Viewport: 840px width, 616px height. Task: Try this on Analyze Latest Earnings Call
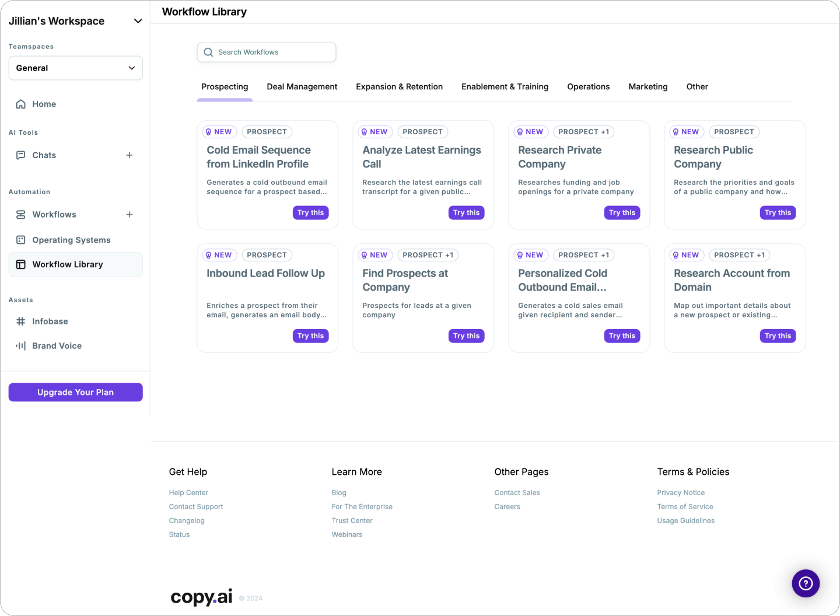coord(467,213)
